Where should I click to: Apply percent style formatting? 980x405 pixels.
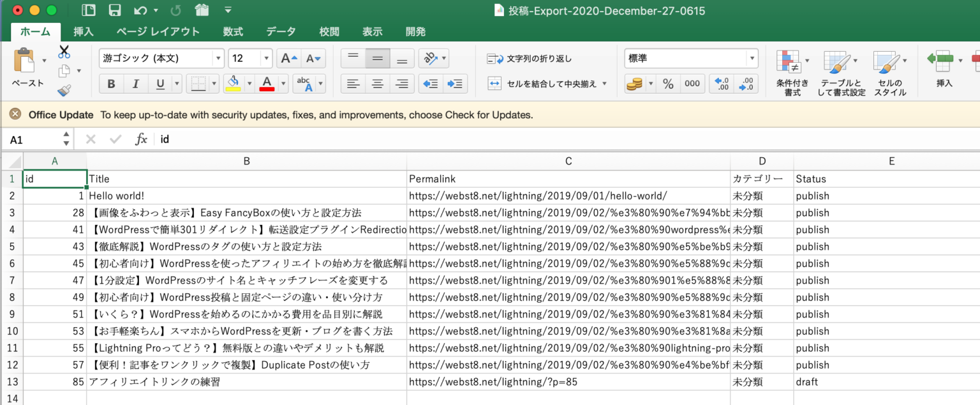(x=669, y=83)
